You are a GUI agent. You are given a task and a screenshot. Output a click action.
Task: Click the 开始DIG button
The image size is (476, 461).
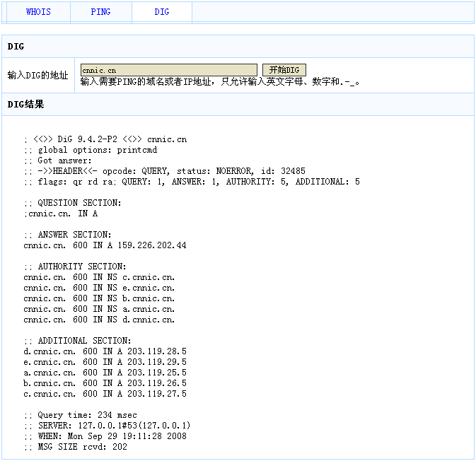(x=284, y=70)
